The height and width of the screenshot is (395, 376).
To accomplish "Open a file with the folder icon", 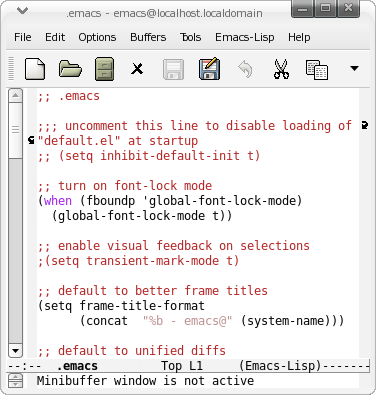I will [70, 69].
